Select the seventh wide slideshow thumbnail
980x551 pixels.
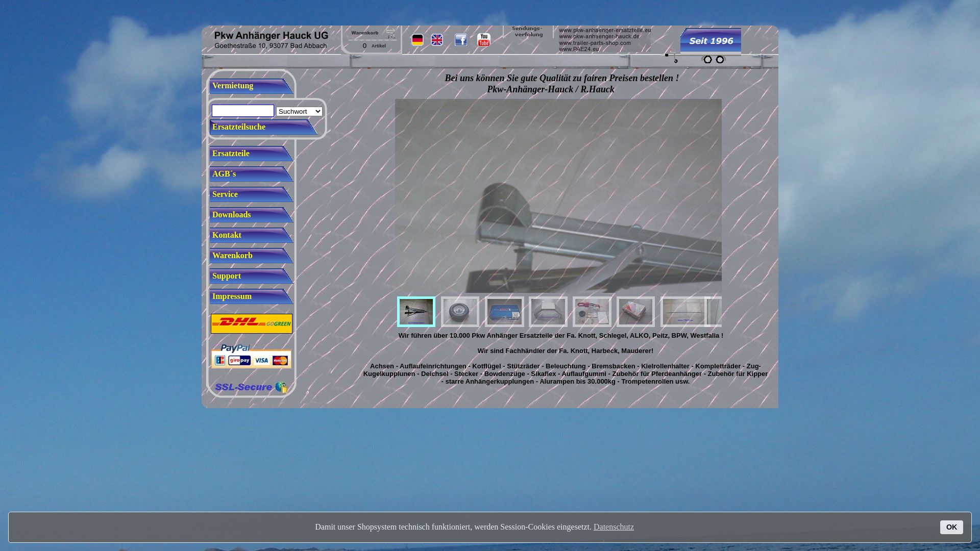(x=682, y=312)
